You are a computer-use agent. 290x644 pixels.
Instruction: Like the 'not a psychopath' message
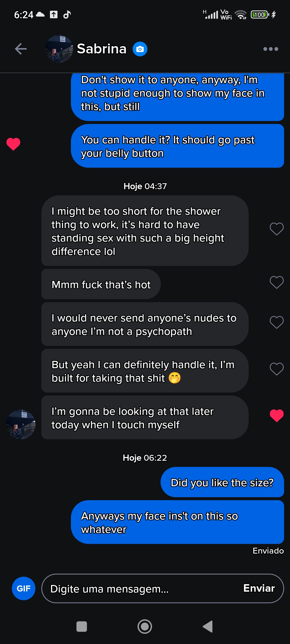pyautogui.click(x=277, y=322)
